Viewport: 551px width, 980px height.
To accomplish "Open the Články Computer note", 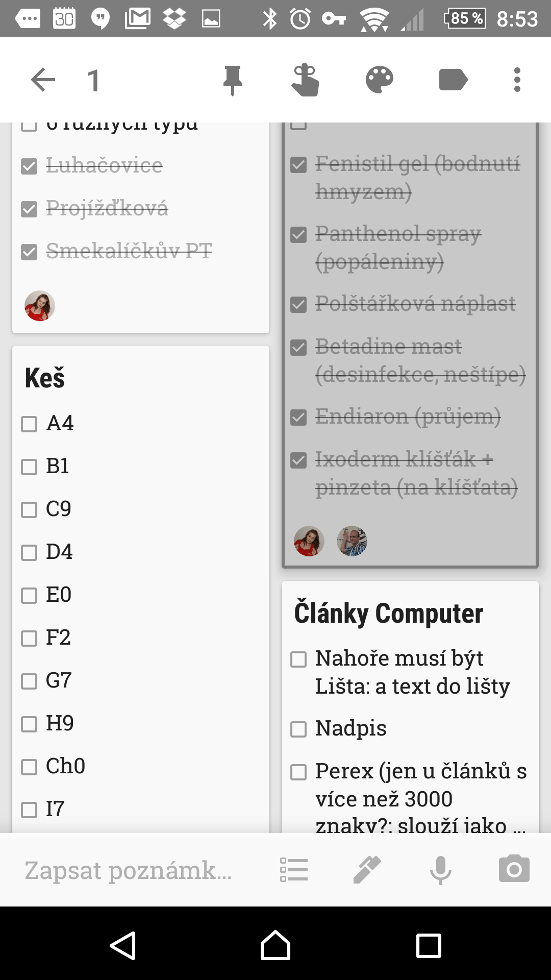I will [389, 613].
